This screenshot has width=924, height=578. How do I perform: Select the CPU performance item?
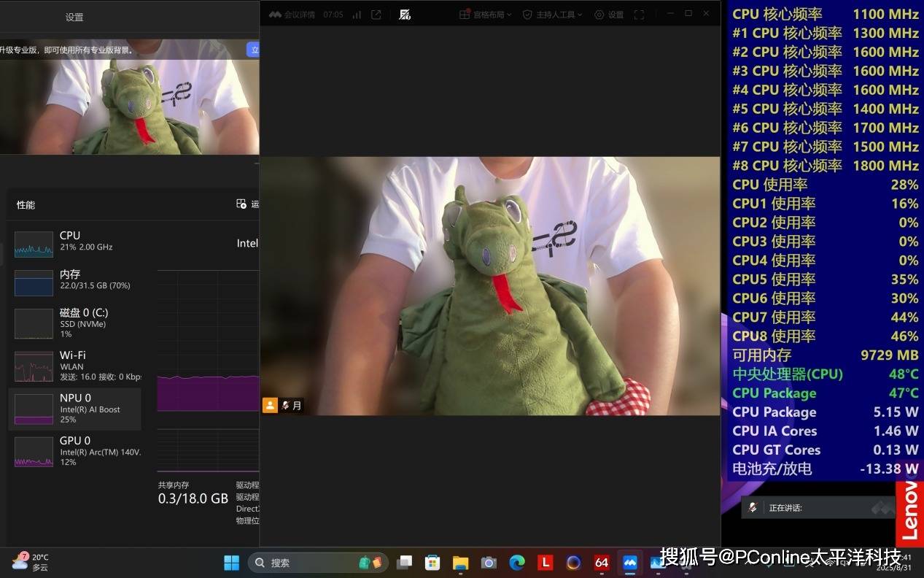pyautogui.click(x=73, y=242)
